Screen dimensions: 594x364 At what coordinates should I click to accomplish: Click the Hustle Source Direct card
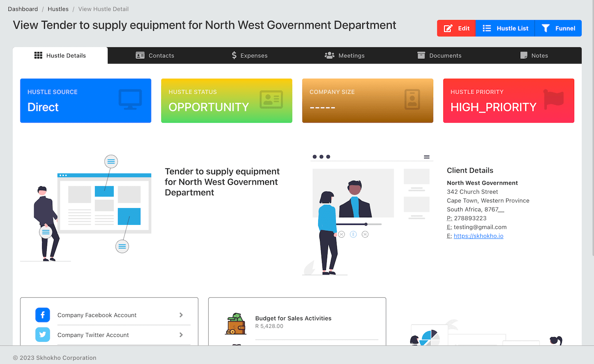click(86, 101)
